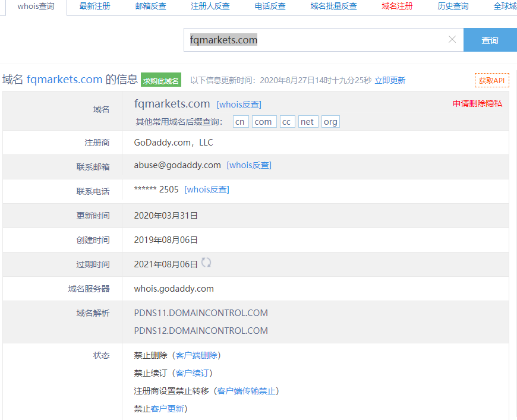The height and width of the screenshot is (420, 517).
Task: Select the cn domain suffix box
Action: click(x=240, y=122)
